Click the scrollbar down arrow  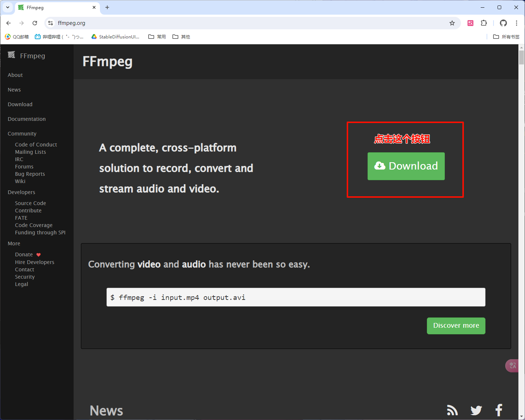522,417
